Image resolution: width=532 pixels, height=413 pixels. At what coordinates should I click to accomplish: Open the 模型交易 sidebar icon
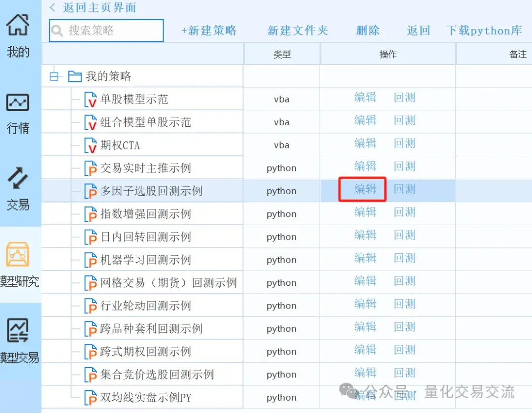pyautogui.click(x=18, y=330)
